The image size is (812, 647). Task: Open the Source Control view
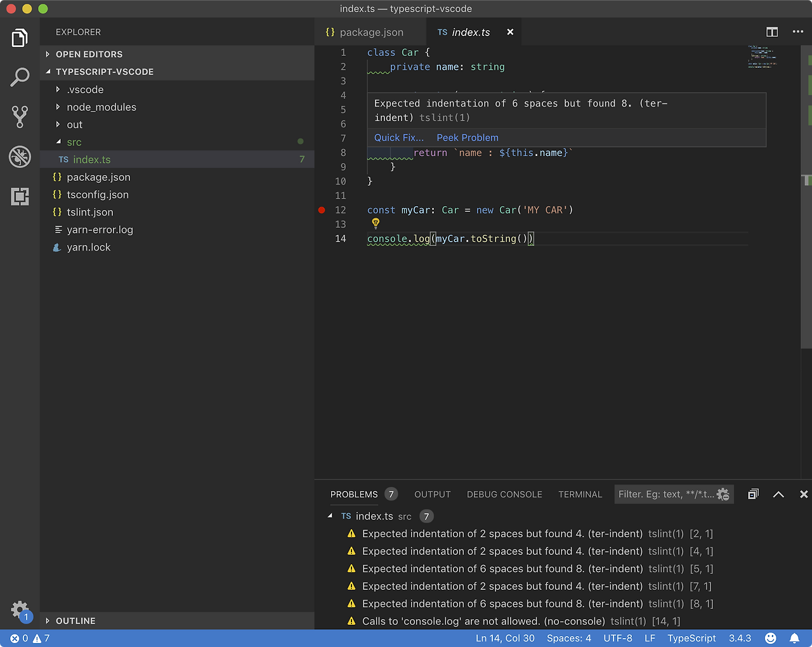(x=20, y=117)
